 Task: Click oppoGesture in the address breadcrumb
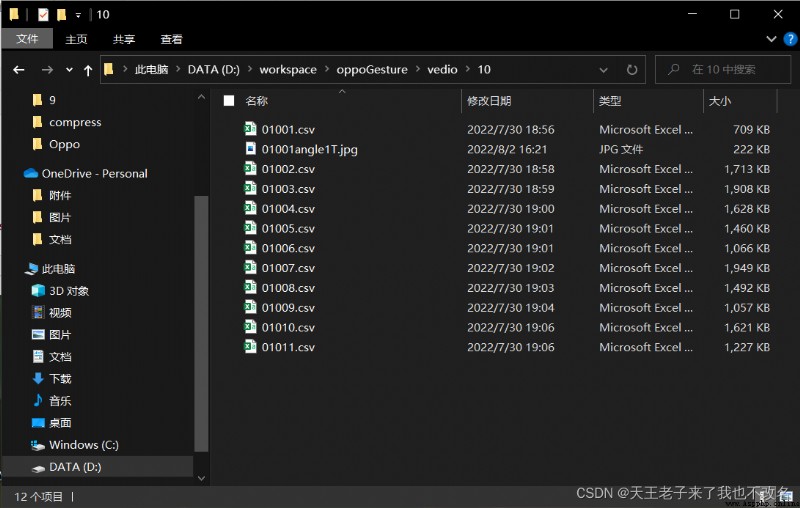tap(372, 69)
